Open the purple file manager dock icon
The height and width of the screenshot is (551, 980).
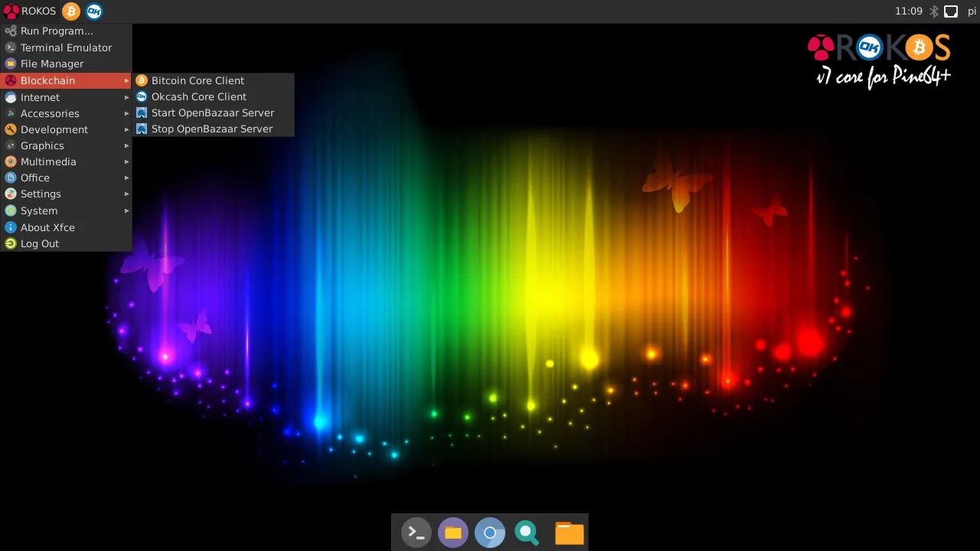453,533
